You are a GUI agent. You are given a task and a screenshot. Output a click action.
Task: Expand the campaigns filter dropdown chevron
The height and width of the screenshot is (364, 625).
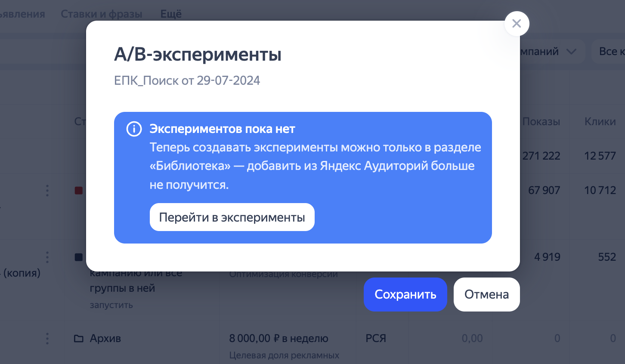[x=571, y=52]
